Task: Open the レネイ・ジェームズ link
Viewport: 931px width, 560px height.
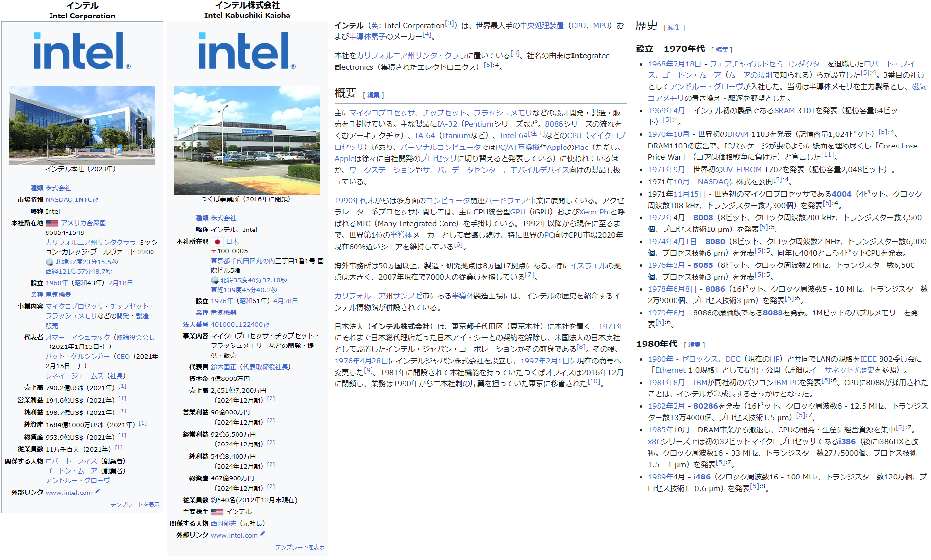Action: point(74,376)
